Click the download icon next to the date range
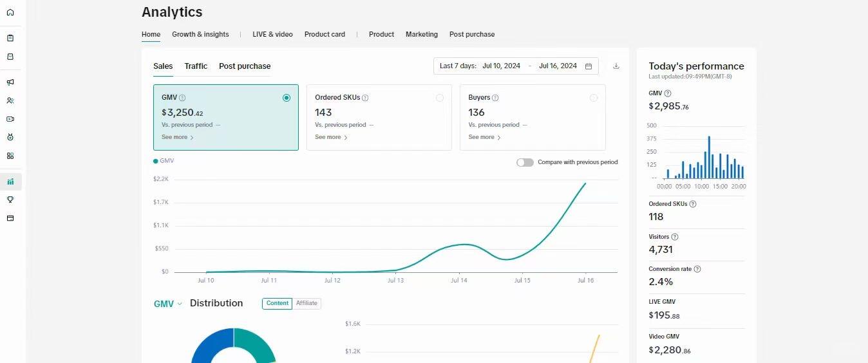868x363 pixels. (x=616, y=66)
